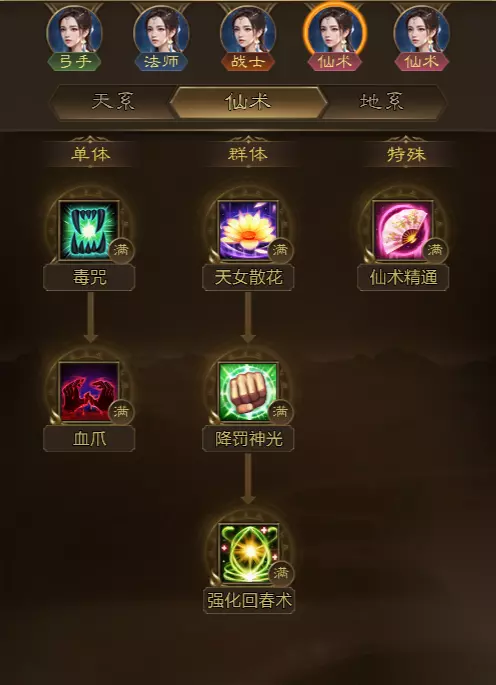Select the 毒咒 skill icon
The width and height of the screenshot is (496, 685).
point(89,230)
